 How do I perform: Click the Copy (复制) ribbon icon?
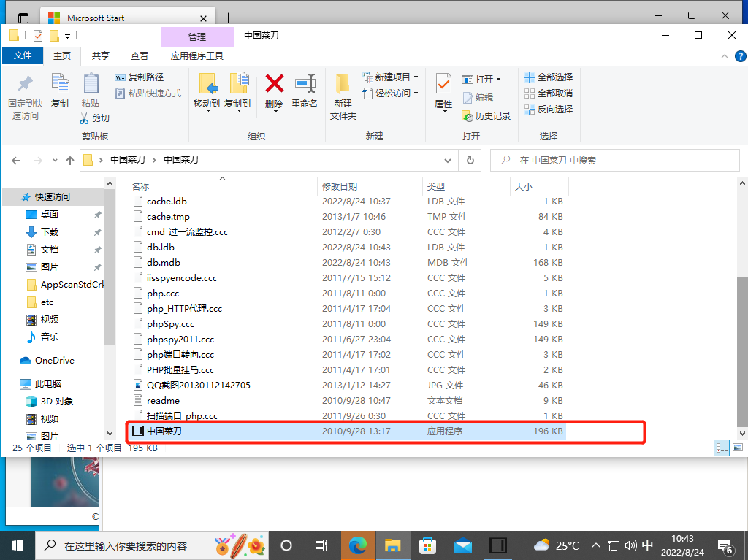click(x=60, y=84)
